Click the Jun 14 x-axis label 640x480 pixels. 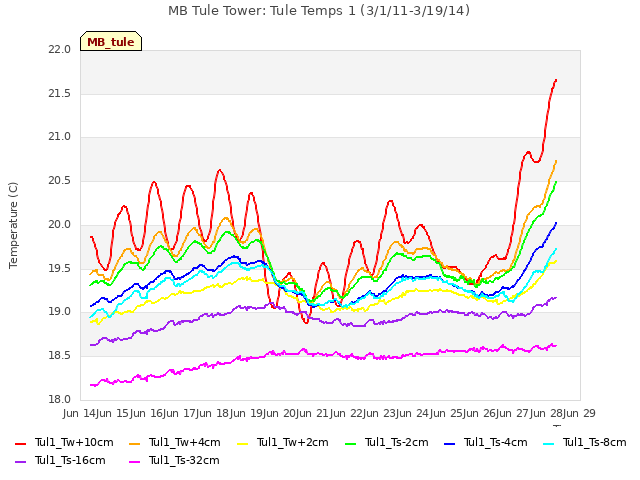(x=80, y=413)
